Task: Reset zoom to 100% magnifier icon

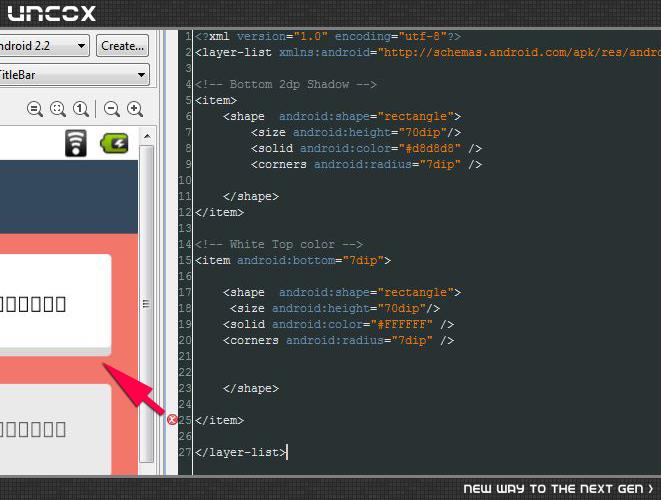Action: point(81,109)
